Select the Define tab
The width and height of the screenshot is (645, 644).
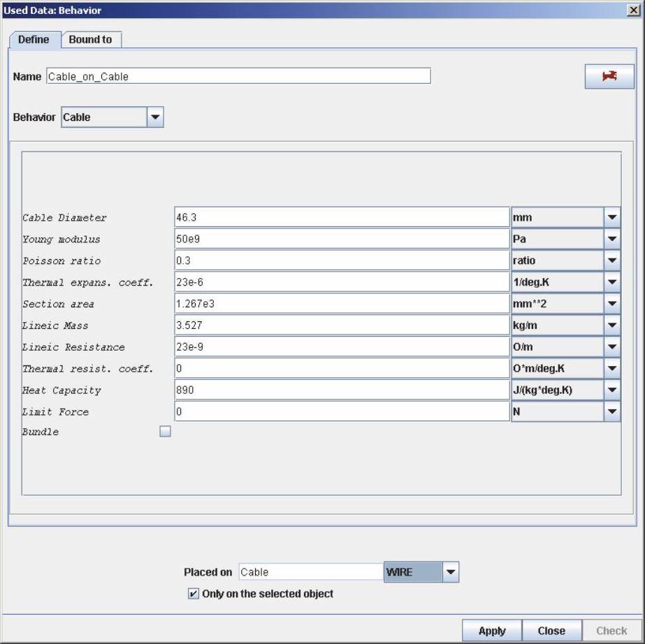(34, 40)
